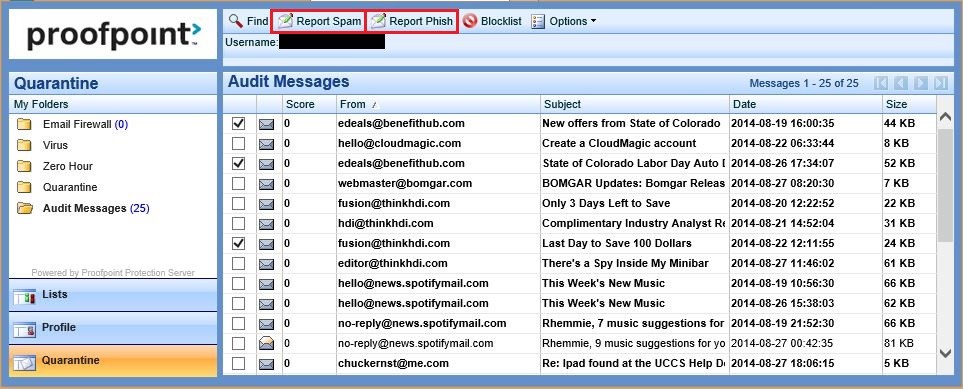Check the Spy Inside My Minibar message
The width and height of the screenshot is (963, 389).
coord(238,263)
